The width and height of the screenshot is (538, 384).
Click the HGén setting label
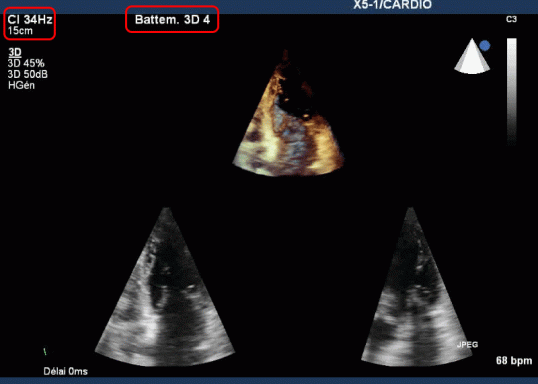pos(21,85)
